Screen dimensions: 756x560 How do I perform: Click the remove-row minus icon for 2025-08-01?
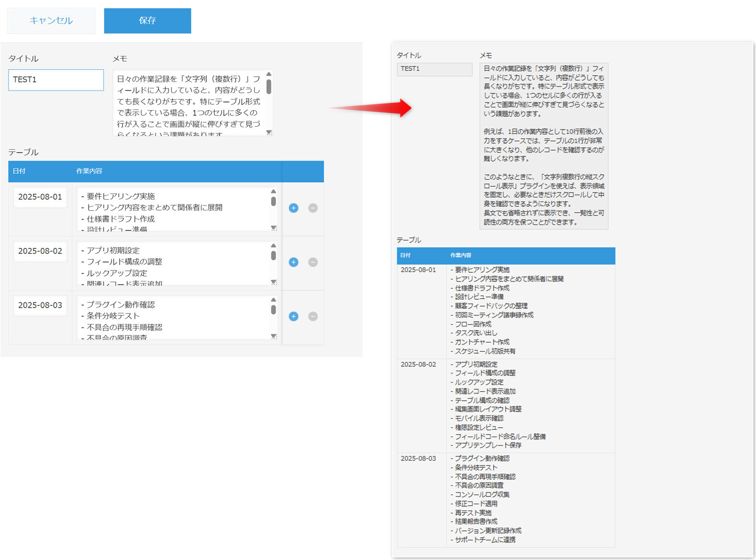[313, 208]
